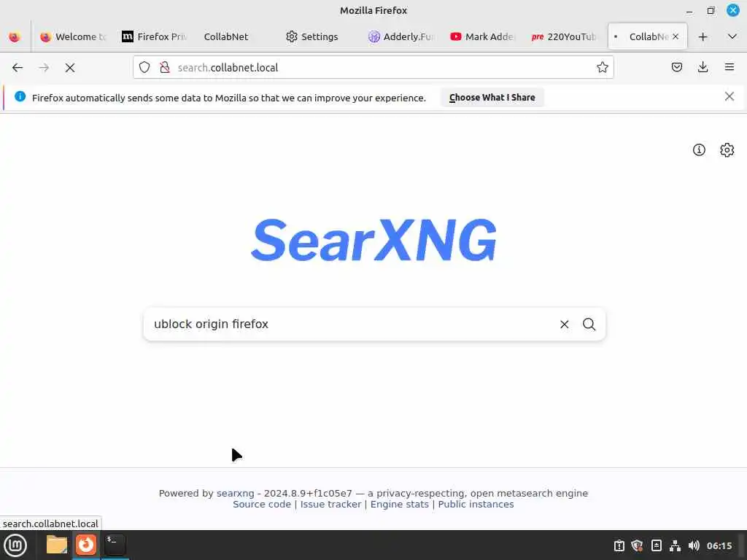This screenshot has height=560, width=747.
Task: Switch to the Mark Adderly YouTube tab
Action: click(x=482, y=36)
